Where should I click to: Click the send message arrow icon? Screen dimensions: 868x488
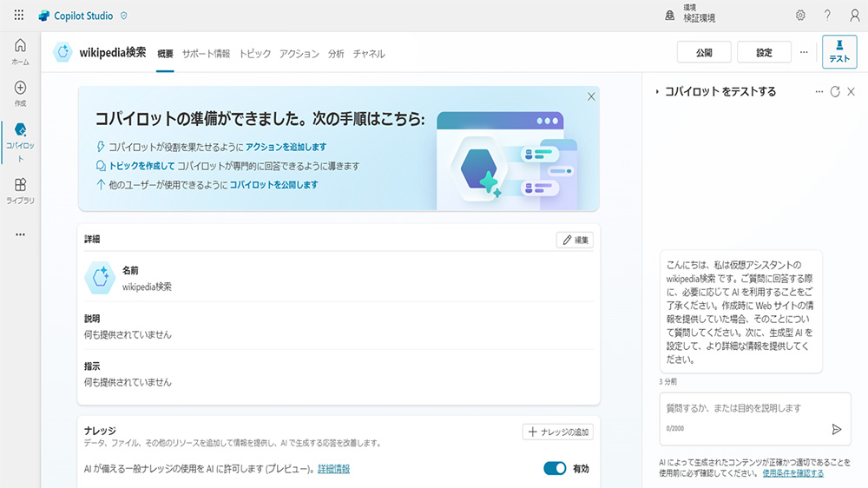(837, 429)
